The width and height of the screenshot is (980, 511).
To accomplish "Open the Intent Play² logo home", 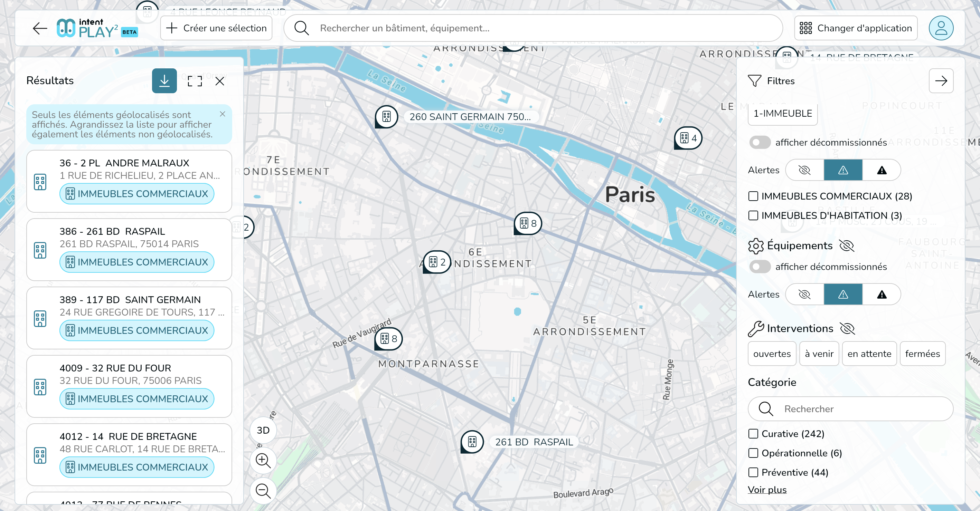I will coord(97,28).
